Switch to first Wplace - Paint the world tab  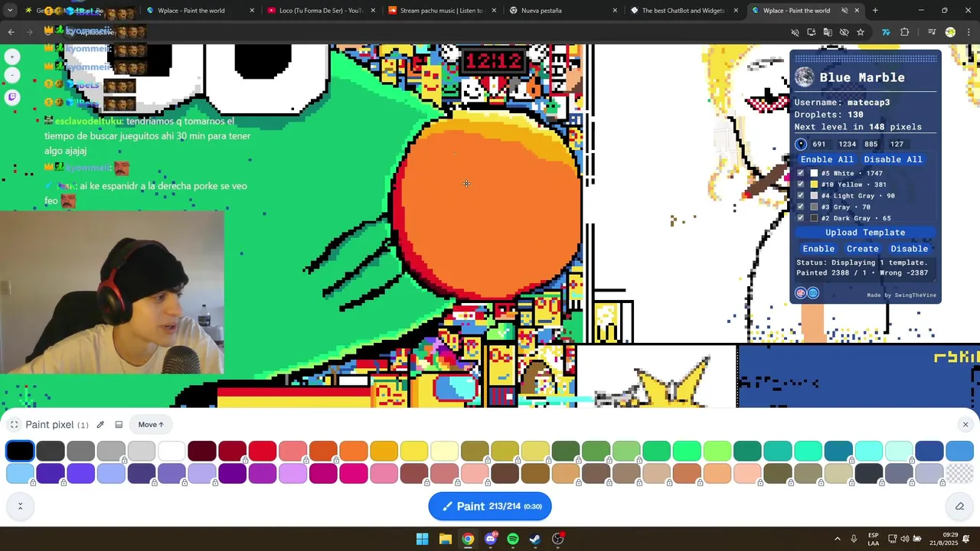coord(191,11)
